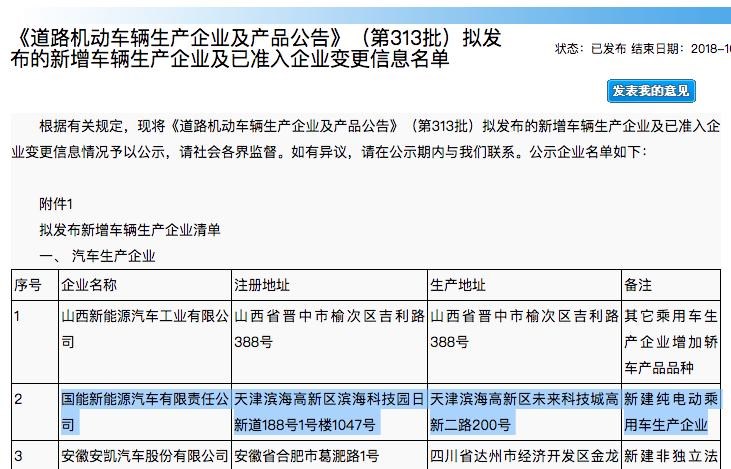The height and width of the screenshot is (469, 731).
Task: Open the 山西新能源汽车工业有限公司 company link
Action: pyautogui.click(x=145, y=329)
